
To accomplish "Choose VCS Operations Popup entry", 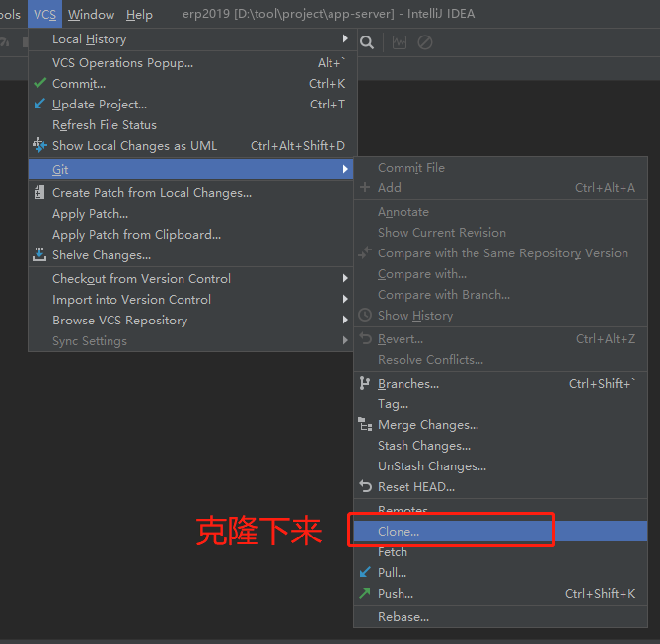I will (x=192, y=63).
